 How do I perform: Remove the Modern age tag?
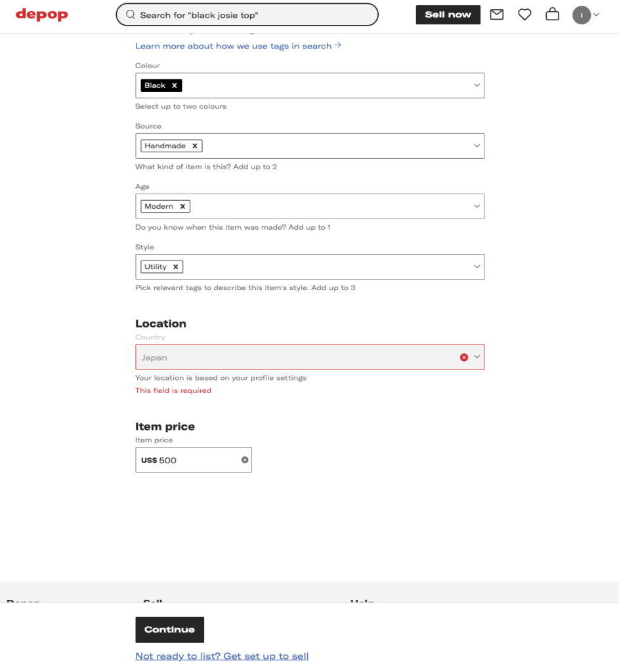182,206
